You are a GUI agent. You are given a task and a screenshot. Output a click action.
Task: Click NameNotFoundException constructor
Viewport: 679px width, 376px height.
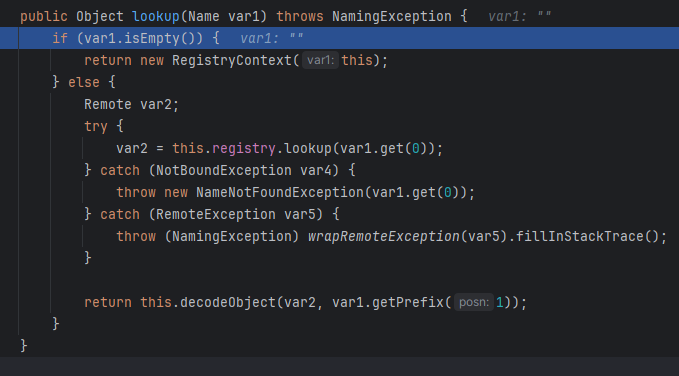(x=280, y=192)
